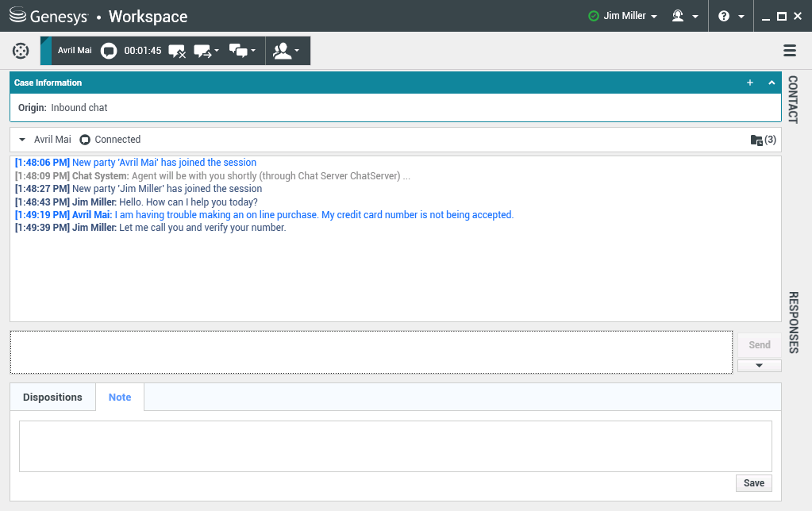Start a consultation with the person icon
This screenshot has height=511, width=812.
tap(286, 51)
